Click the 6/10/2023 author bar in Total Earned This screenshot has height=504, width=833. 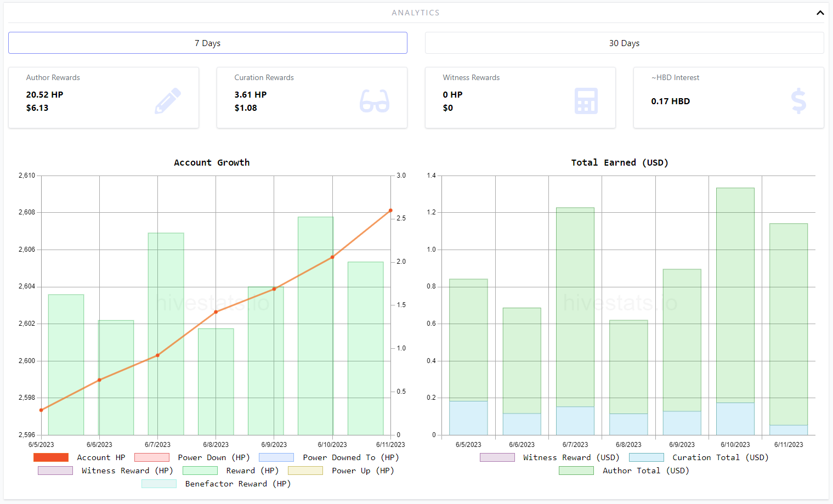(x=735, y=295)
